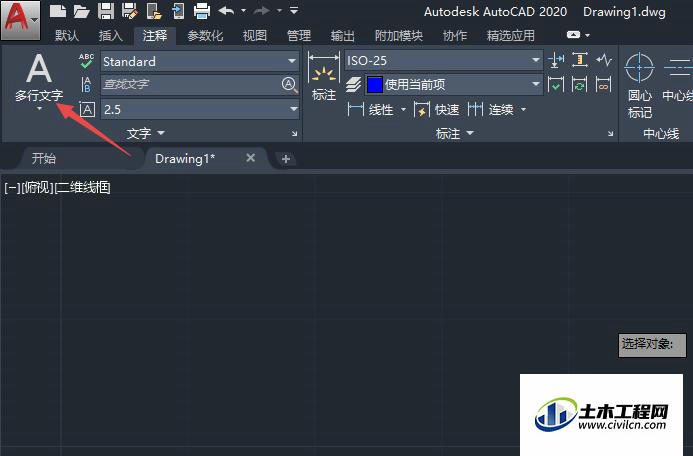Viewport: 693px width, 456px height.
Task: Create a new drawing from quick access toolbar
Action: [x=57, y=11]
